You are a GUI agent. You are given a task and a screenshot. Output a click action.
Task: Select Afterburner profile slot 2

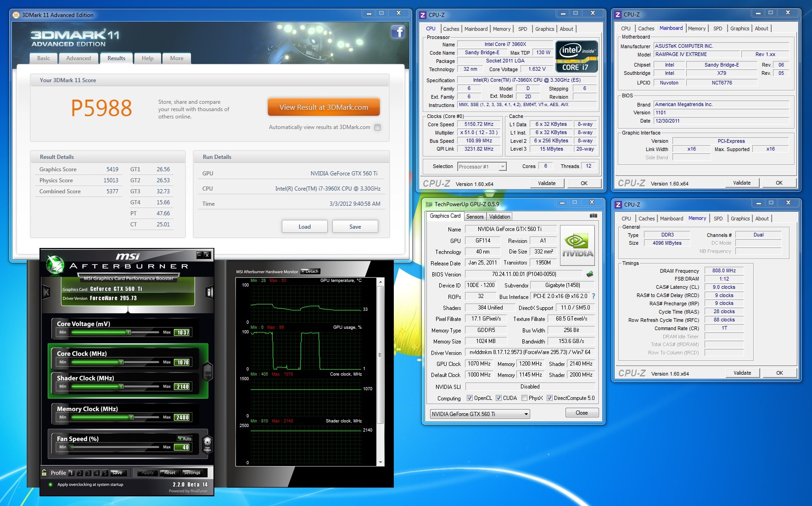(80, 472)
